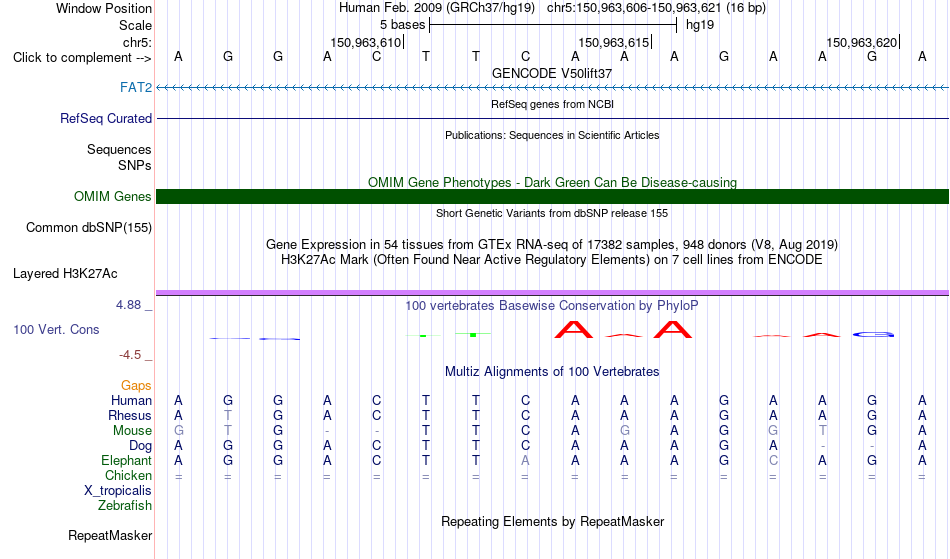Click the 'Human Feb. 2009 (GRCh37/hg19)' text
Image resolution: width=950 pixels, height=559 pixels.
coord(437,8)
